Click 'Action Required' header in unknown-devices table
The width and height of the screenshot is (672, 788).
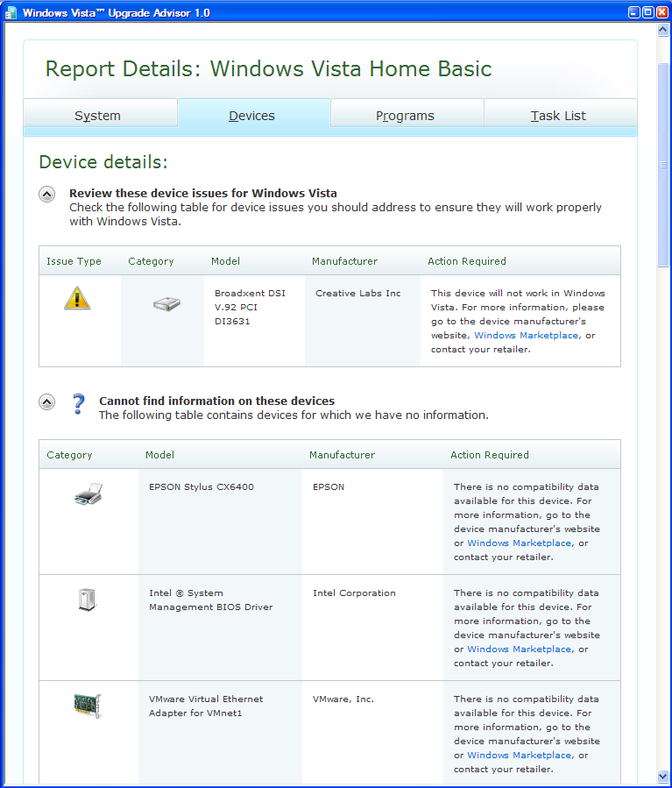489,455
